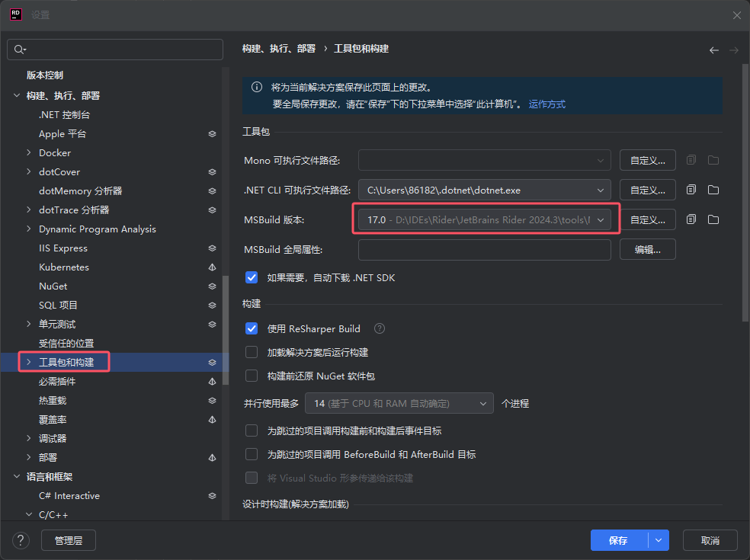Click layer icon beside dotMemory 分析器

tap(212, 190)
